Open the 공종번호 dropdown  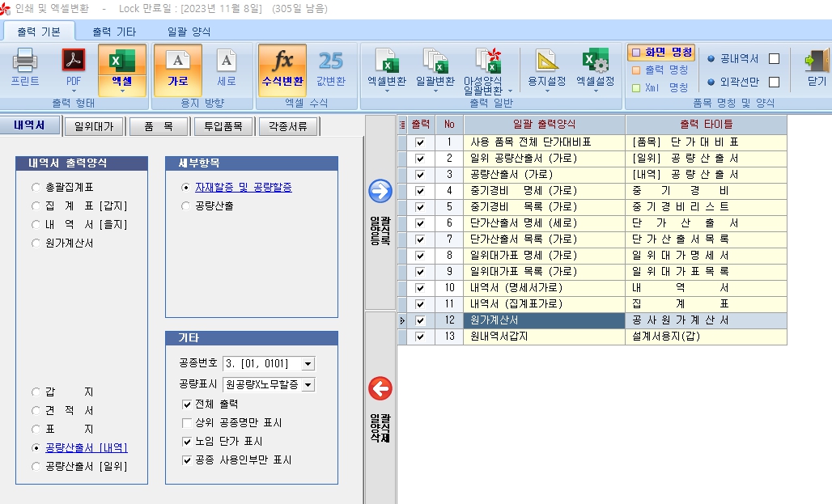tap(308, 364)
